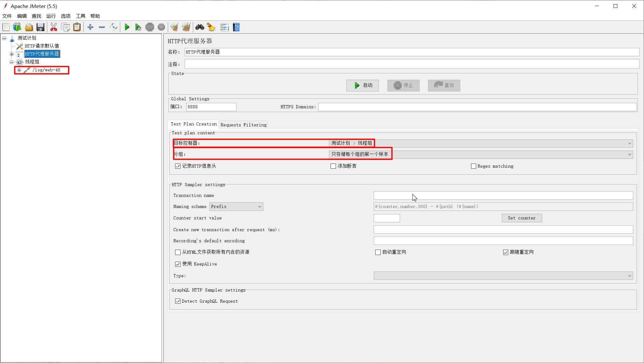Enable the 自动重定向 checkbox
Screen dimensions: 644x363
point(378,252)
